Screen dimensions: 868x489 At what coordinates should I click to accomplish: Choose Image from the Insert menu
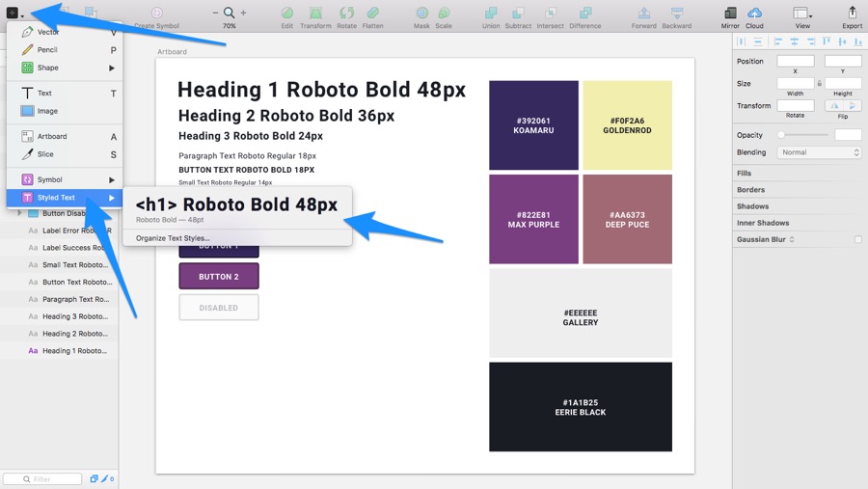(65, 111)
